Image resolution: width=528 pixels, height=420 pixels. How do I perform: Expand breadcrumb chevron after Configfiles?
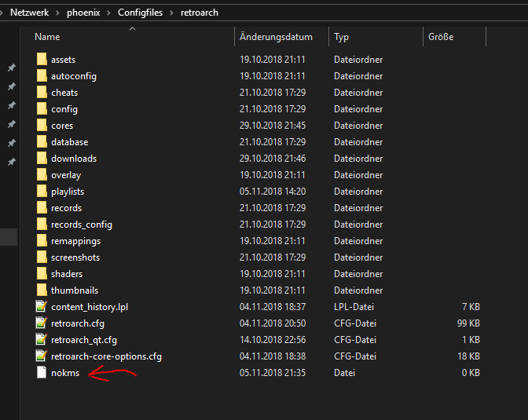click(x=171, y=13)
